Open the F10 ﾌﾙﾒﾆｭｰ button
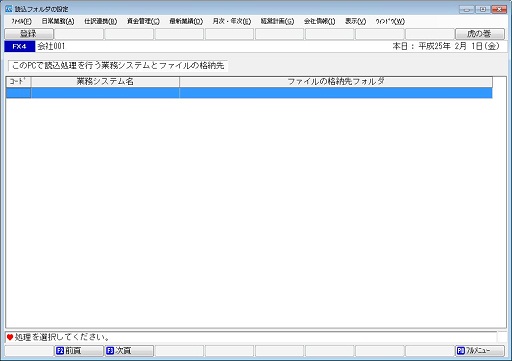This screenshot has width=512, height=361. click(480, 351)
